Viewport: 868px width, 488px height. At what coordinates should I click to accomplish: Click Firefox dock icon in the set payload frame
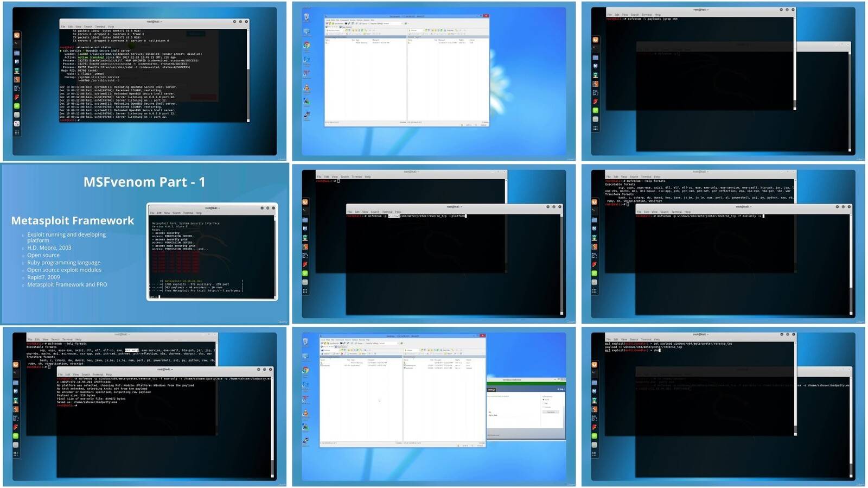[x=594, y=365]
